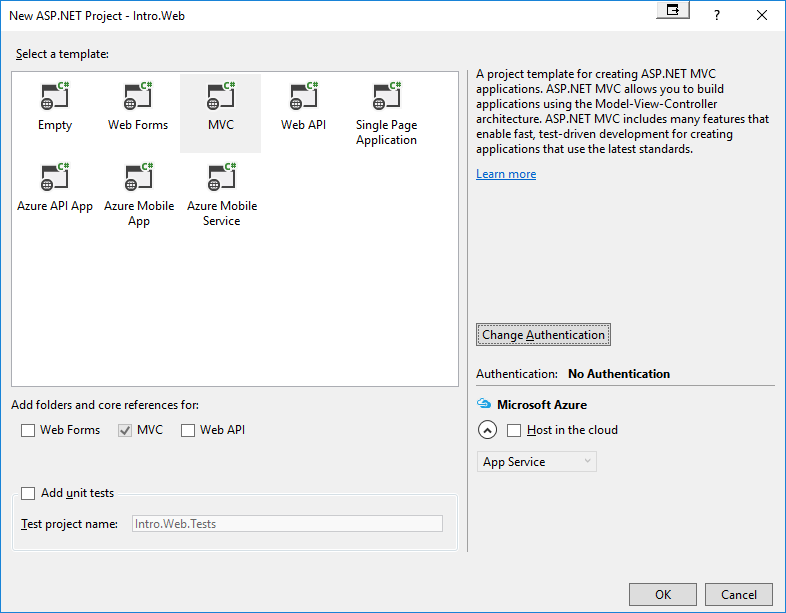Select the MVC template icon
Image resolution: width=786 pixels, height=613 pixels.
(221, 96)
